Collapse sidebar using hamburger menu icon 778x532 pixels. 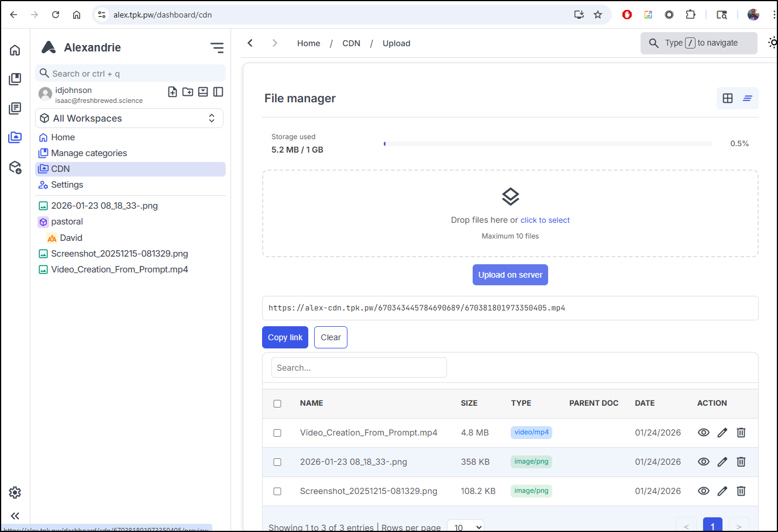217,48
